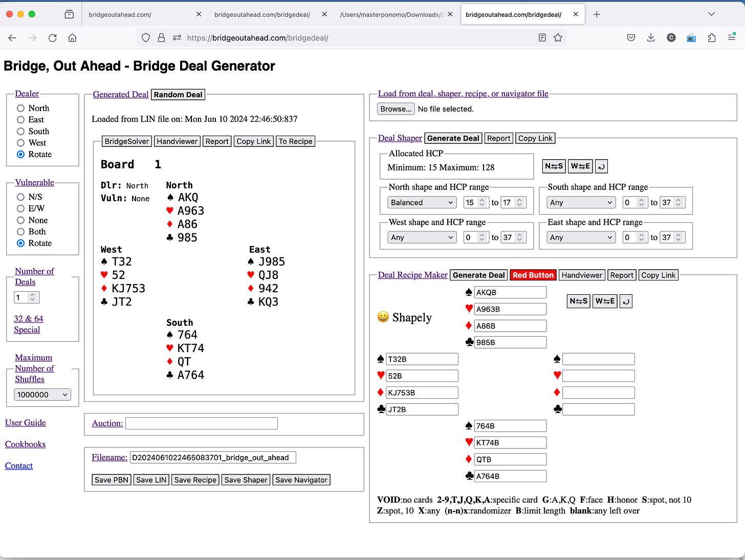Image resolution: width=745 pixels, height=560 pixels.
Task: Rotate hands in Deal Recipe Maker
Action: pyautogui.click(x=626, y=301)
